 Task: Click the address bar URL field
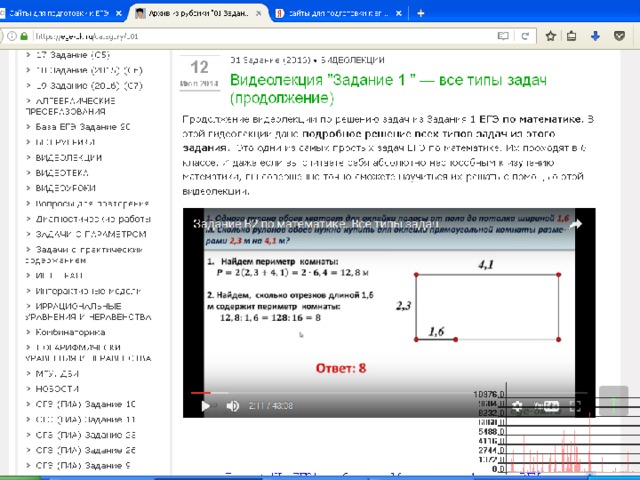coord(250,35)
